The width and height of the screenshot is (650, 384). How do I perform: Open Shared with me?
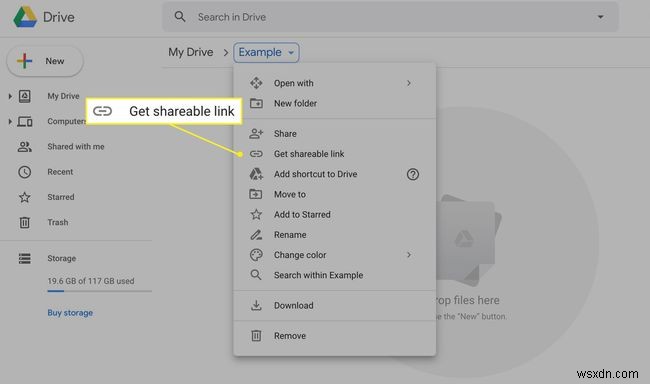(76, 147)
